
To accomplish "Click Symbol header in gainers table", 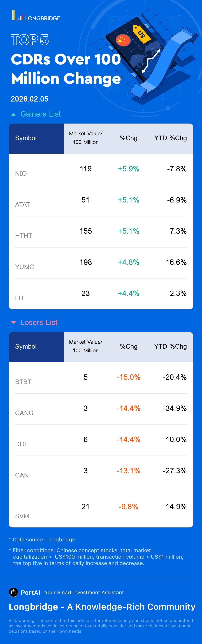I will click(26, 138).
